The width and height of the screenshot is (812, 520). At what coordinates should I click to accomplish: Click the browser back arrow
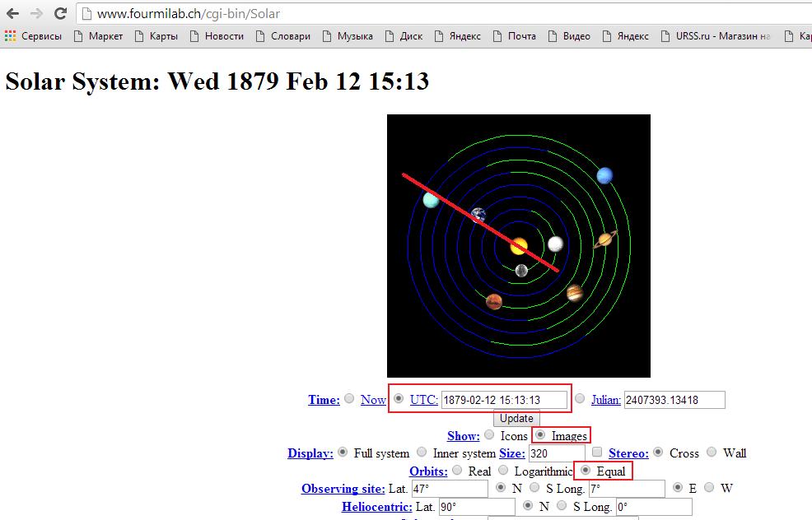tap(12, 14)
